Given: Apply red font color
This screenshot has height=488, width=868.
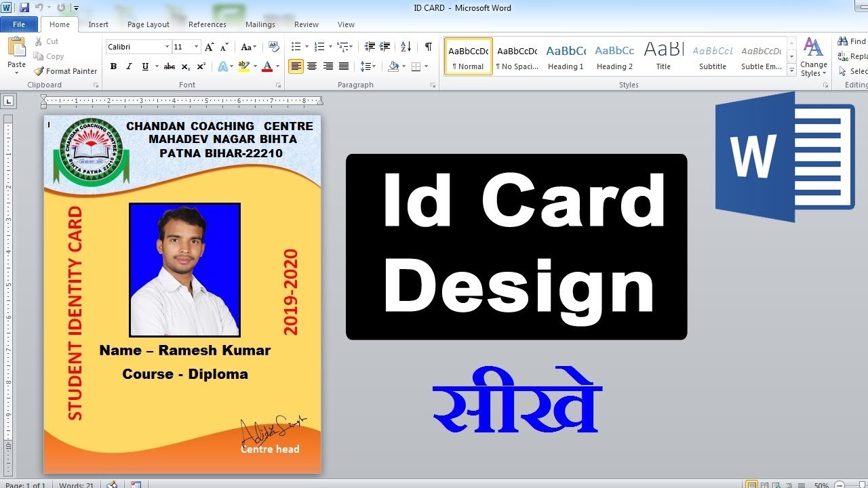Looking at the screenshot, I should point(267,66).
